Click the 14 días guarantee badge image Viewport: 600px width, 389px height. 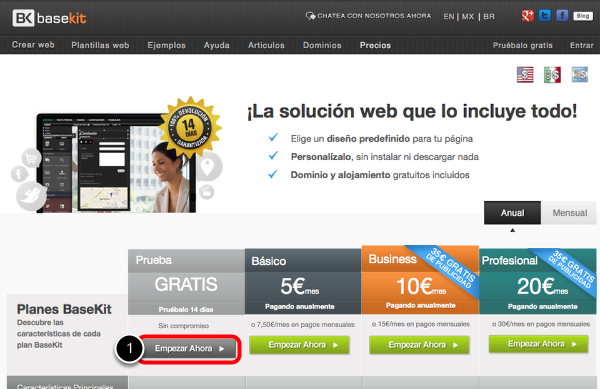190,127
